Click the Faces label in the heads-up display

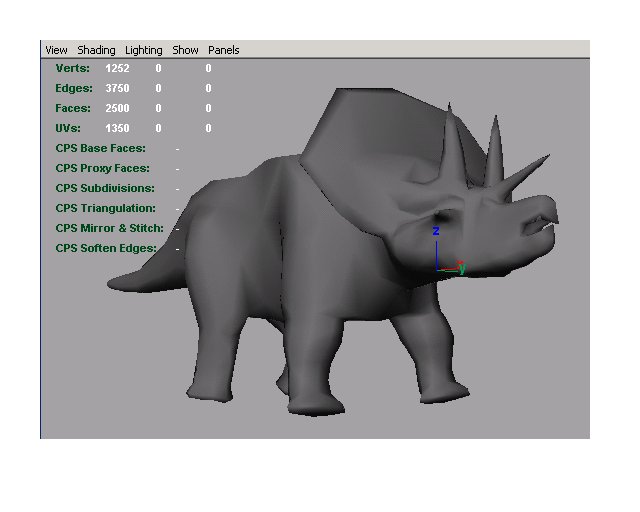(x=73, y=108)
